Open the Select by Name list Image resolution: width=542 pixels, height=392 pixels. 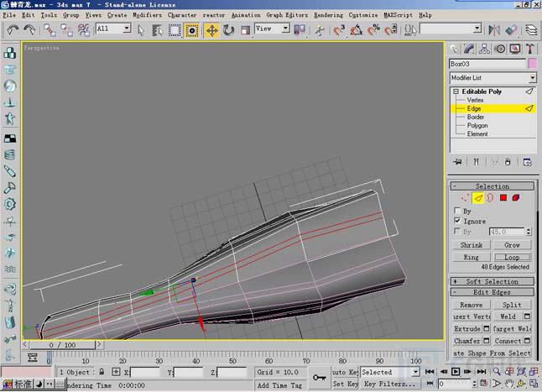[x=157, y=30]
